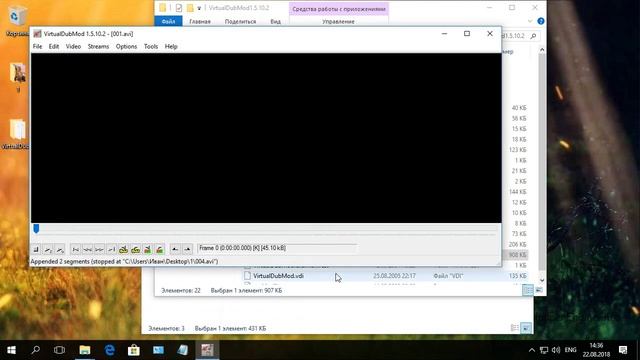The width and height of the screenshot is (640, 360).
Task: Launch Microsoft Edge from taskbar
Action: 109,350
